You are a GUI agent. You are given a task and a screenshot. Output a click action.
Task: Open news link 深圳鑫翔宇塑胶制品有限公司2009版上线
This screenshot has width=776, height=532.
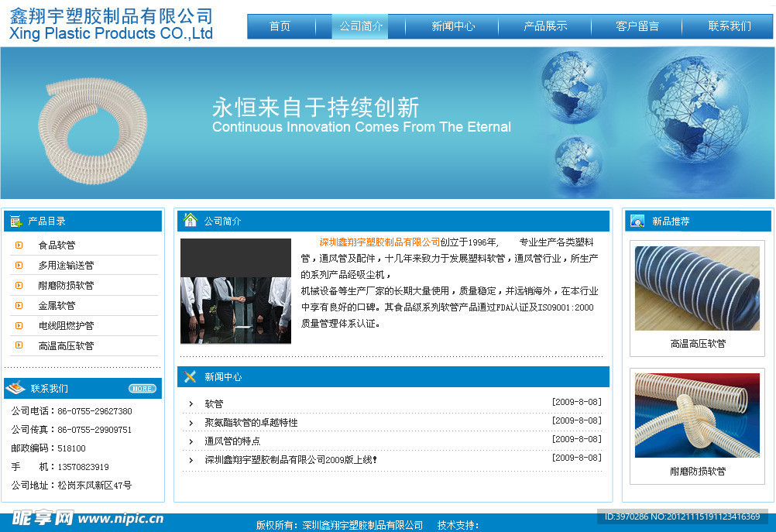click(290, 460)
